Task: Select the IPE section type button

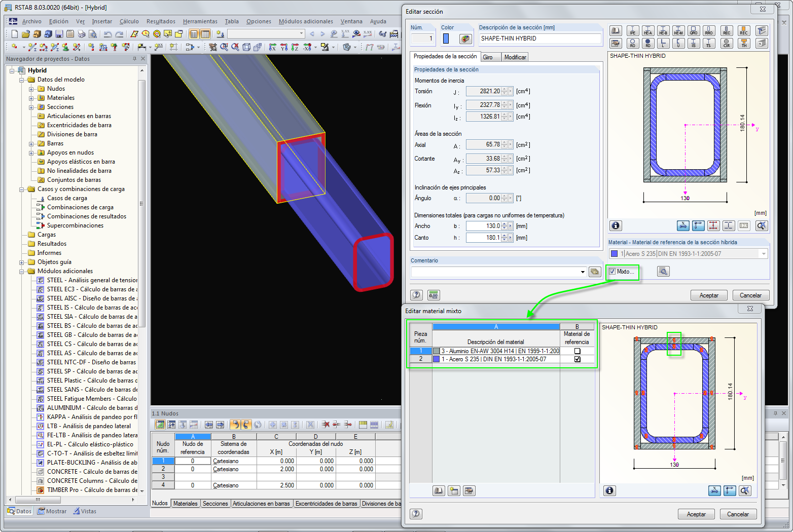Action: click(x=633, y=31)
